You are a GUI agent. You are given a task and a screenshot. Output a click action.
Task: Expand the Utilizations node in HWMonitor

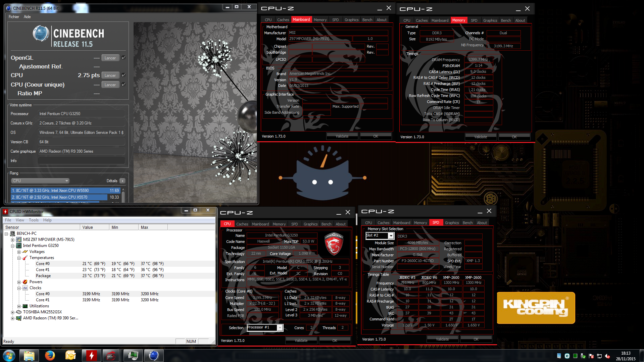point(19,306)
